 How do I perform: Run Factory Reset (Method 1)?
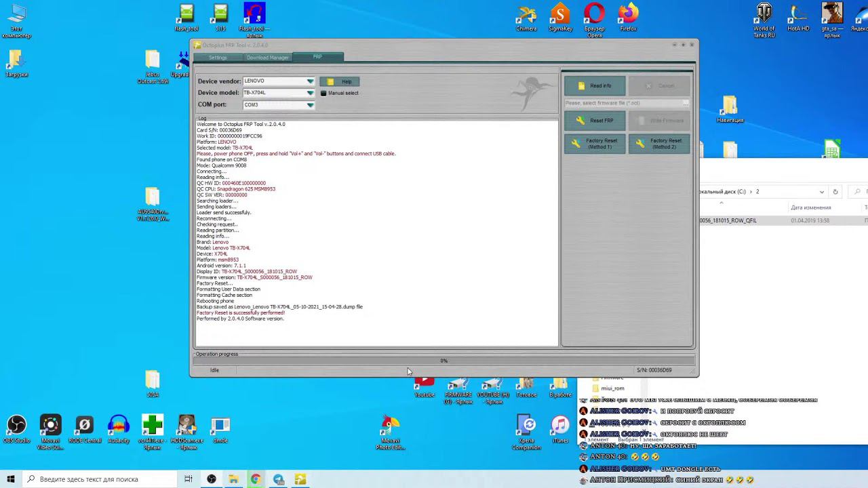pos(595,144)
